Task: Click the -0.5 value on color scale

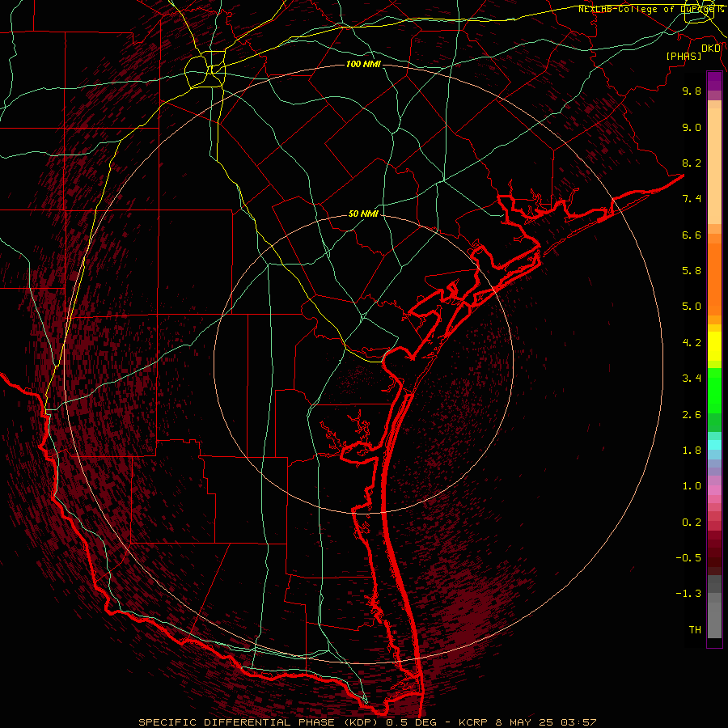Action: point(688,558)
